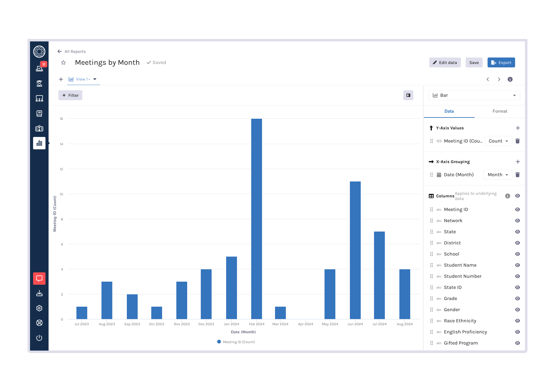
Task: Hide the Gifted Program column
Action: 518,343
